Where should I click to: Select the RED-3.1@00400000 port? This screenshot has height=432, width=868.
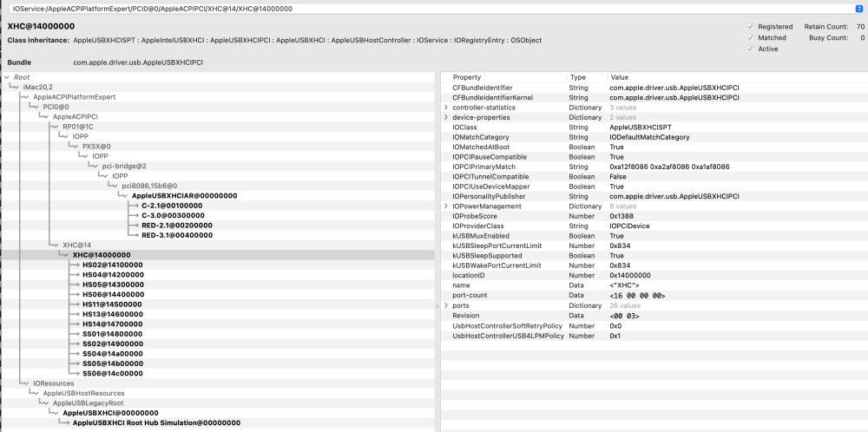pyautogui.click(x=177, y=235)
